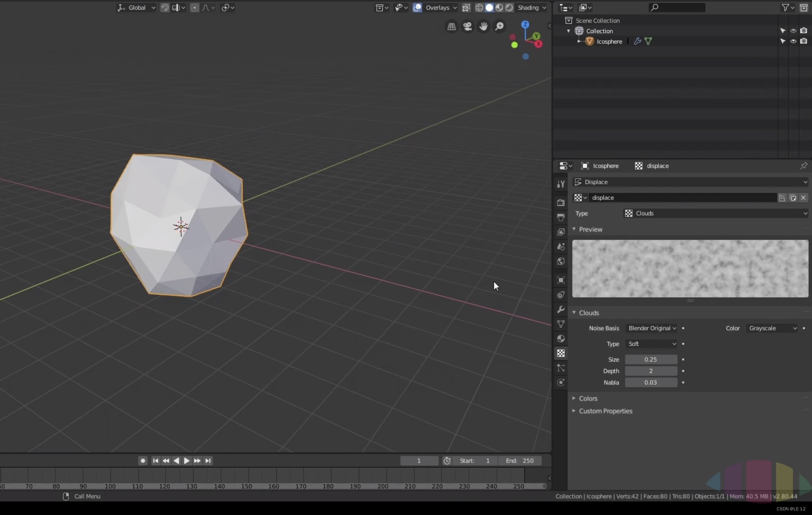Open the Noise Basis dropdown
The height and width of the screenshot is (515, 812).
[652, 328]
